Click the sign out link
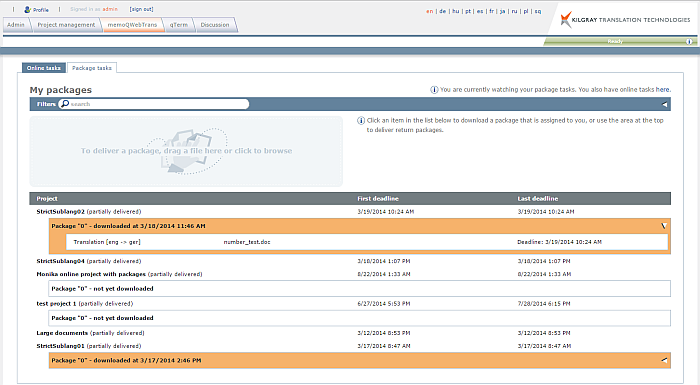The width and height of the screenshot is (700, 385). coord(142,9)
